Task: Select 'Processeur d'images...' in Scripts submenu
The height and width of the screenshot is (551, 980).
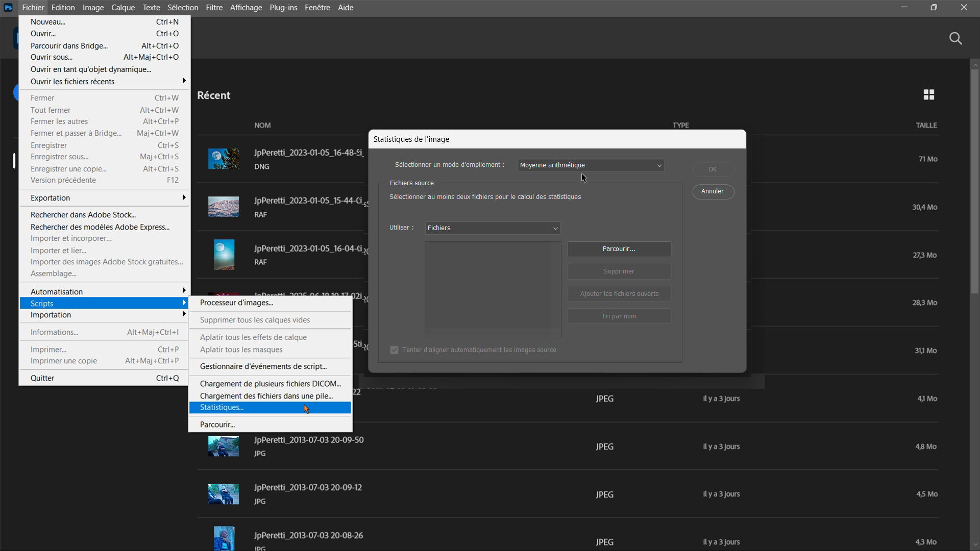Action: point(270,303)
